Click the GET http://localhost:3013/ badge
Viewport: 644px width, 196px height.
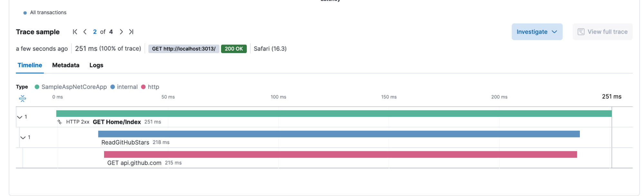(x=184, y=49)
